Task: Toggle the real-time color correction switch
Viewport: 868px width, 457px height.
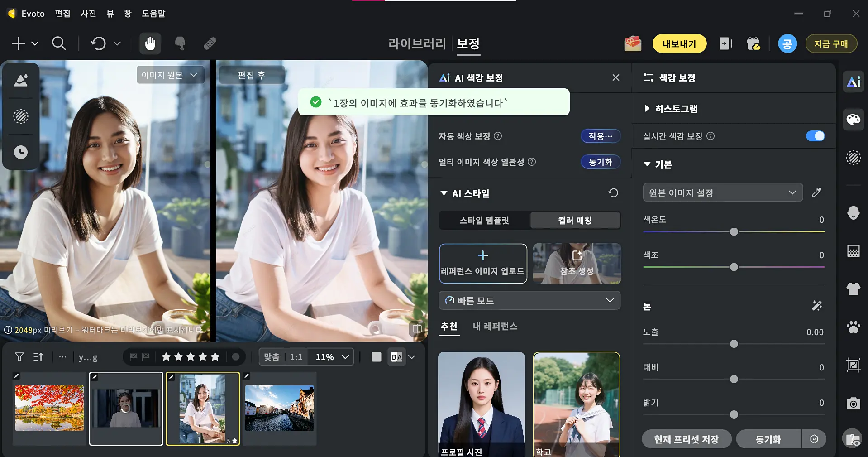Action: [x=815, y=136]
